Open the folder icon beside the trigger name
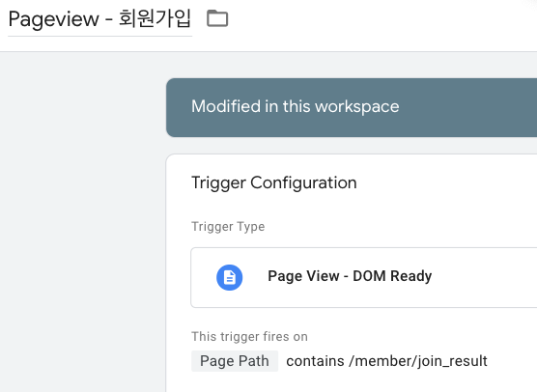The width and height of the screenshot is (537, 392). tap(217, 18)
